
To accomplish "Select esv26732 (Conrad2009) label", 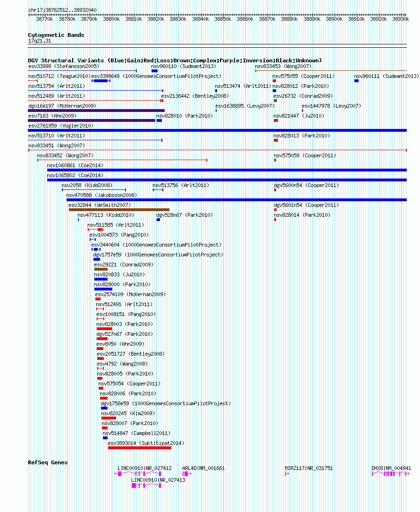I will [x=303, y=96].
